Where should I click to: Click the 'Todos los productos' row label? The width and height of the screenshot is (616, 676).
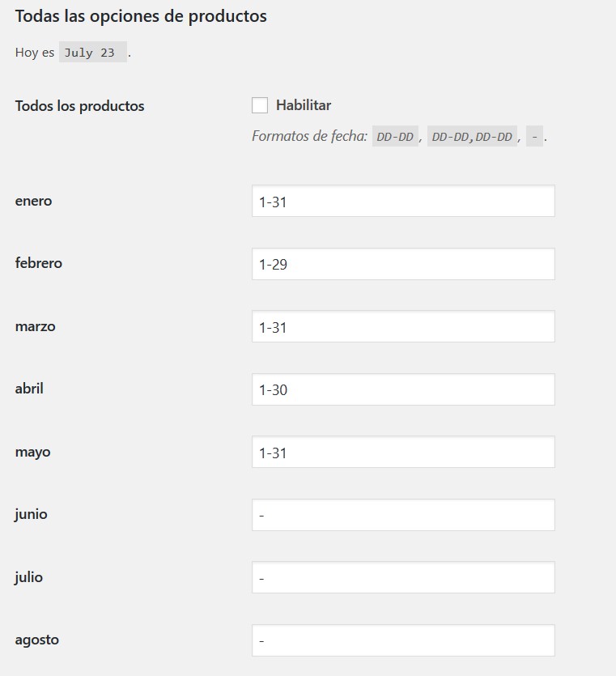(79, 106)
